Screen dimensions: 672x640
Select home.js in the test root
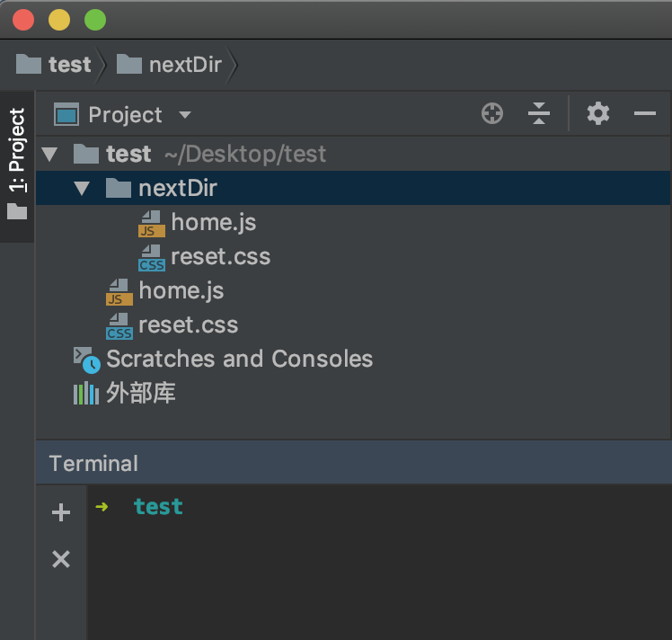coord(181,291)
